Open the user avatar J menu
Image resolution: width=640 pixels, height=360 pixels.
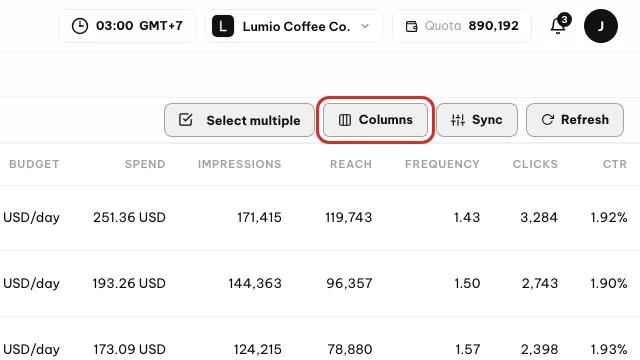[601, 26]
